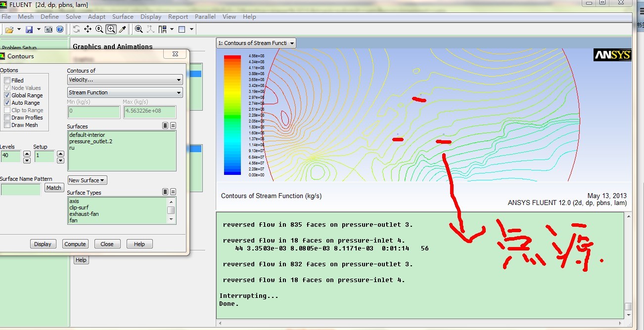
Task: Open the Display menu
Action: click(x=151, y=17)
